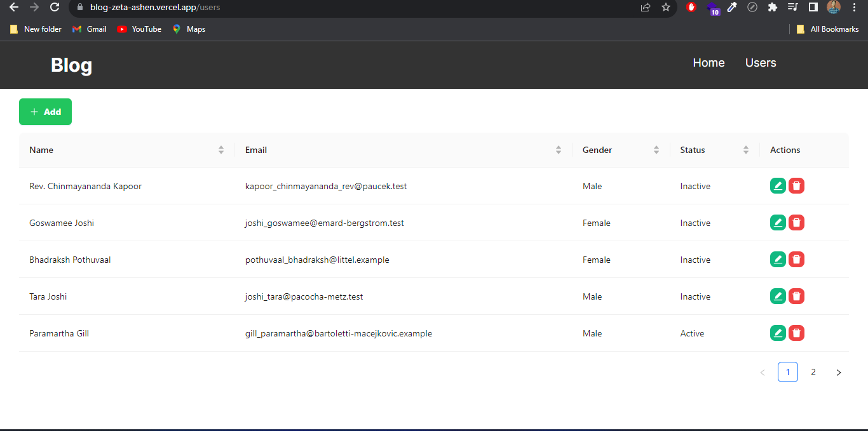The height and width of the screenshot is (431, 868).
Task: Delete Goswamee Joshi's user entry
Action: point(796,222)
